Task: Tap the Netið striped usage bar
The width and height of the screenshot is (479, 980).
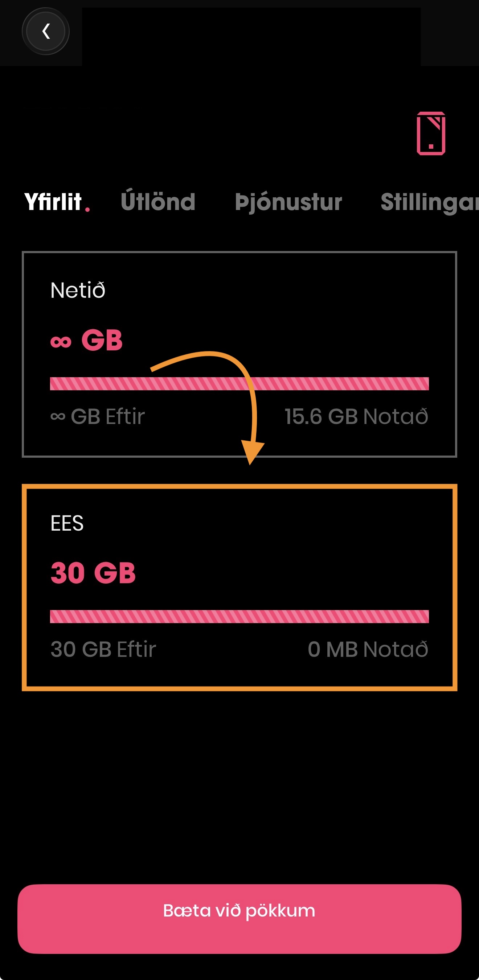Action: coord(239,383)
